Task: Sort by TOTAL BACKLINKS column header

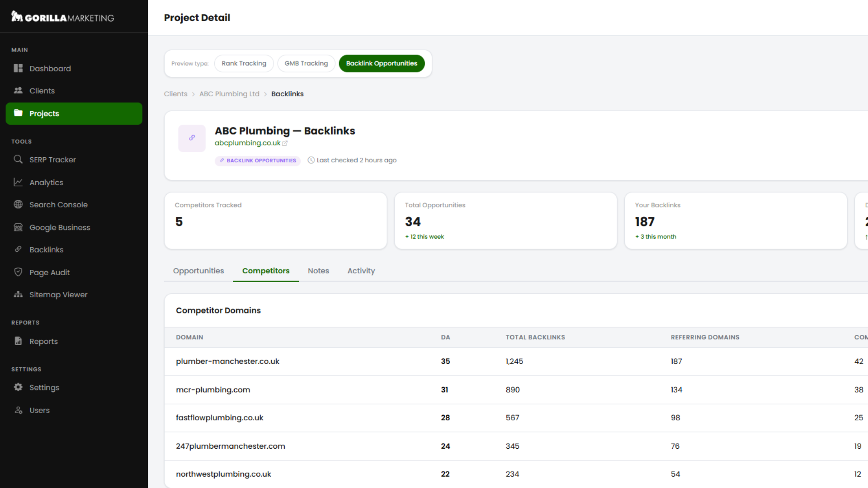Action: pos(535,337)
